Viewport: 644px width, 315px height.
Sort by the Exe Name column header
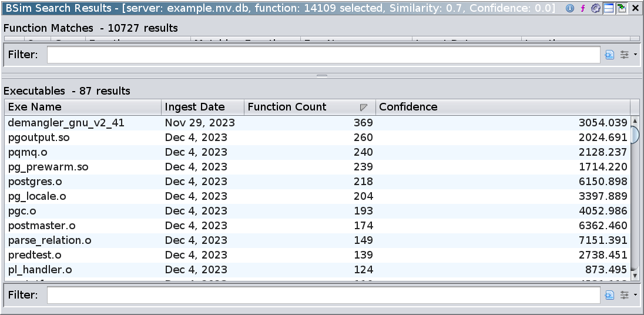(x=82, y=107)
